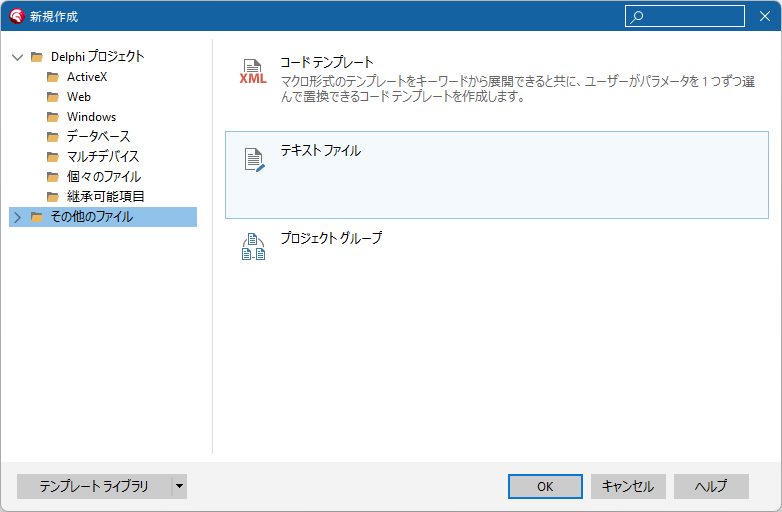The width and height of the screenshot is (782, 512).
Task: Click the Web folder icon
Action: pyautogui.click(x=52, y=97)
